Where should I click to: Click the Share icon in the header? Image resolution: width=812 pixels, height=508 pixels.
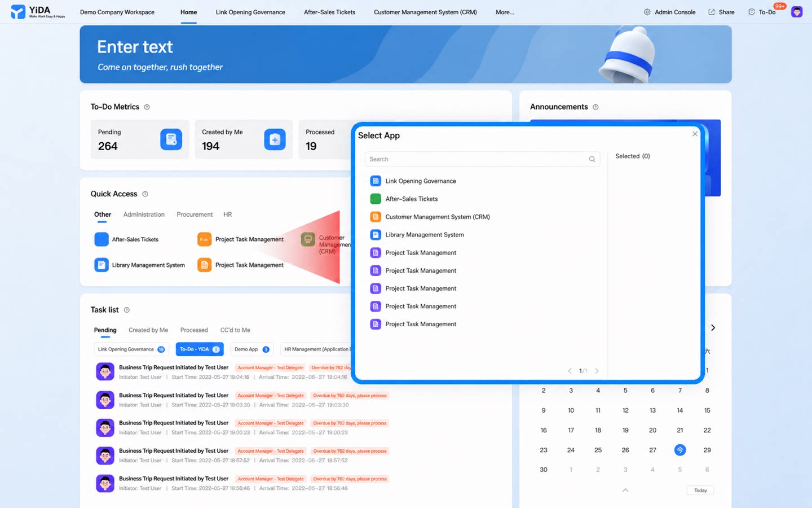click(712, 12)
